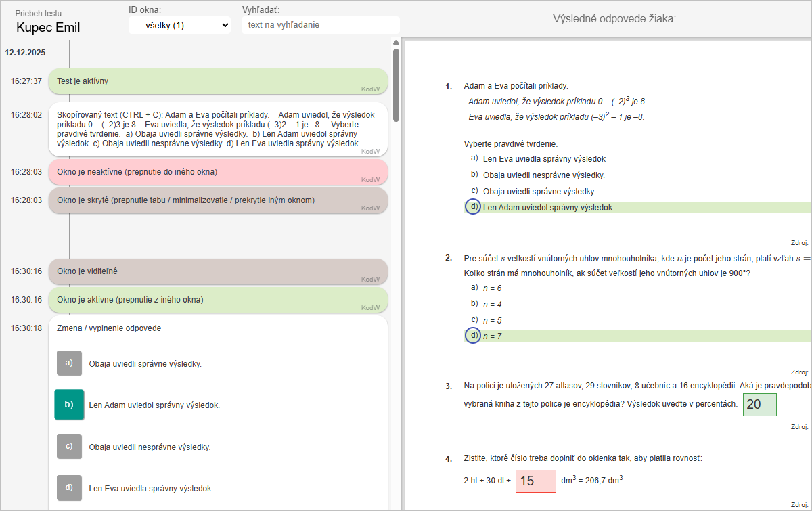
Task: Open the ID okna dropdown
Action: 179,26
